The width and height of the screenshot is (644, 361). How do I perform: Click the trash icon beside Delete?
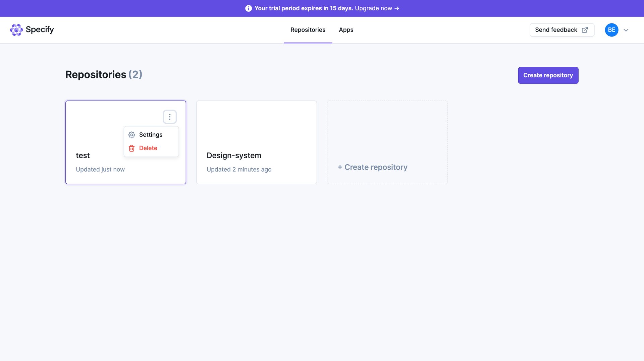[131, 148]
